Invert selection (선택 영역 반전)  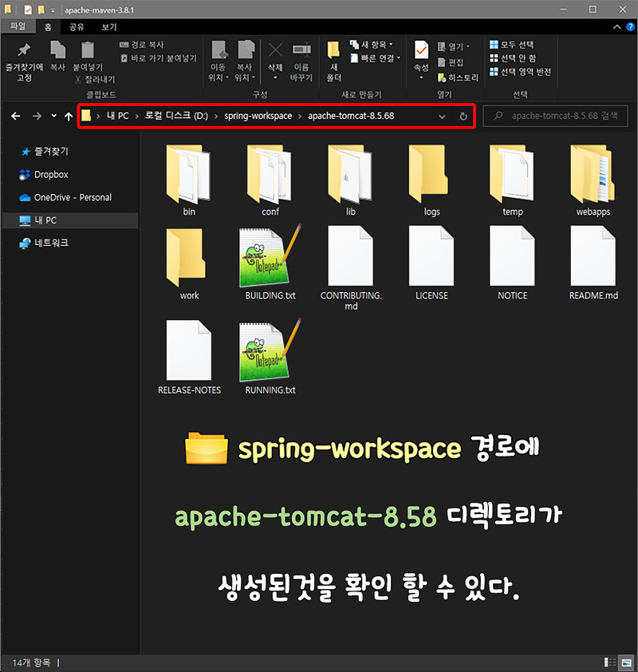(x=520, y=72)
